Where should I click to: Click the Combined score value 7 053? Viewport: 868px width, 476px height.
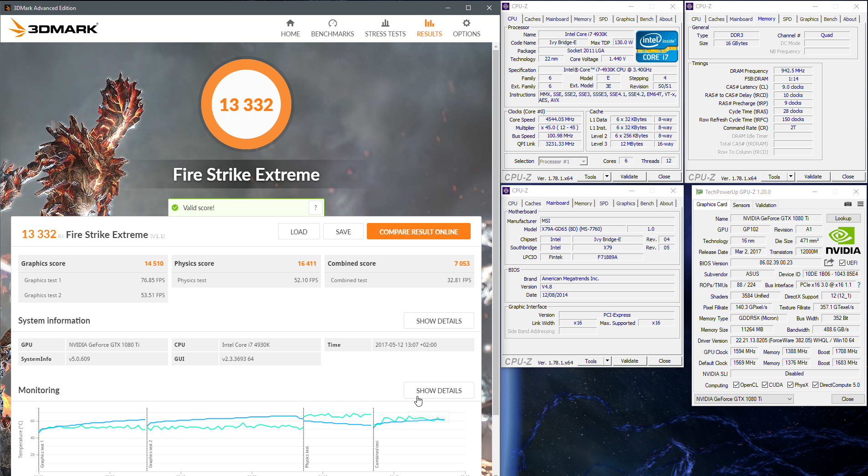(x=462, y=263)
